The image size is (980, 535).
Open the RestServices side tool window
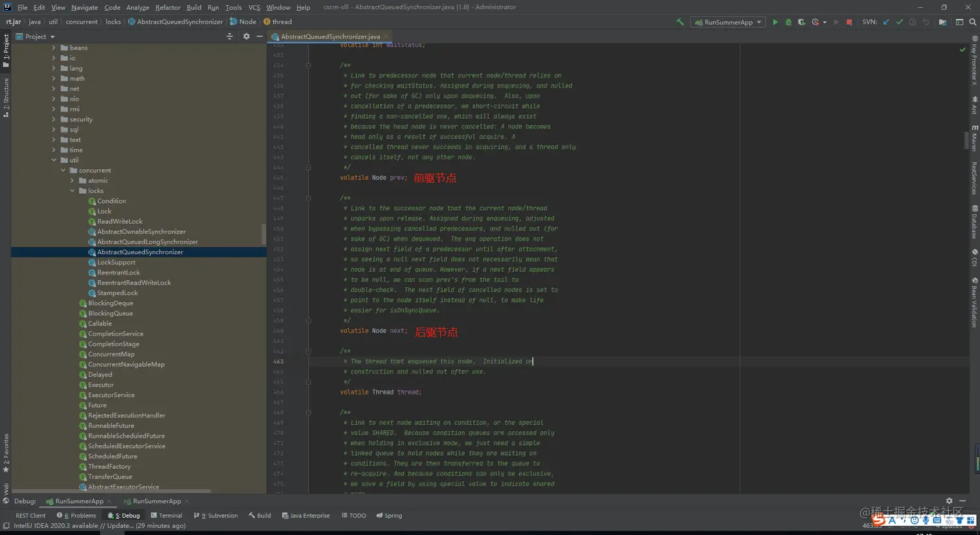tap(974, 178)
